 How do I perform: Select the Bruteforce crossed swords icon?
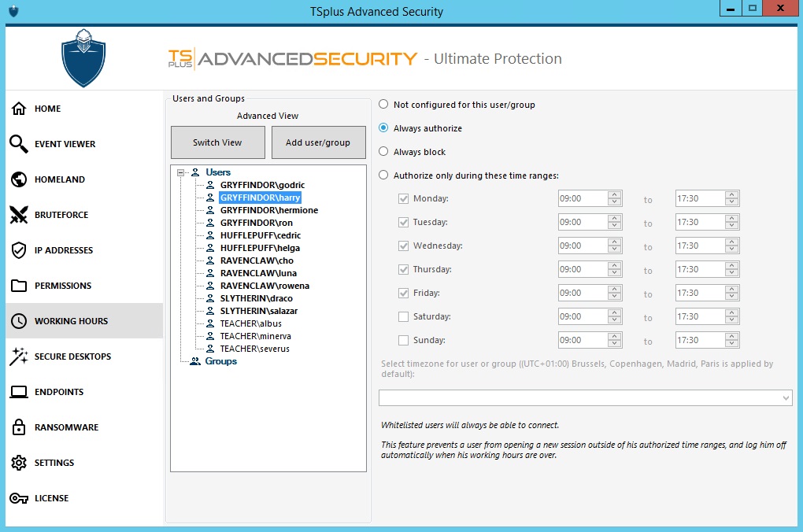[19, 215]
